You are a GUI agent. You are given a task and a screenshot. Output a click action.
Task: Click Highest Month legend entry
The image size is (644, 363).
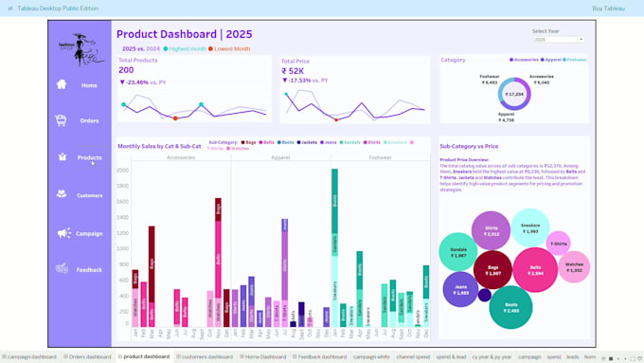tap(185, 48)
